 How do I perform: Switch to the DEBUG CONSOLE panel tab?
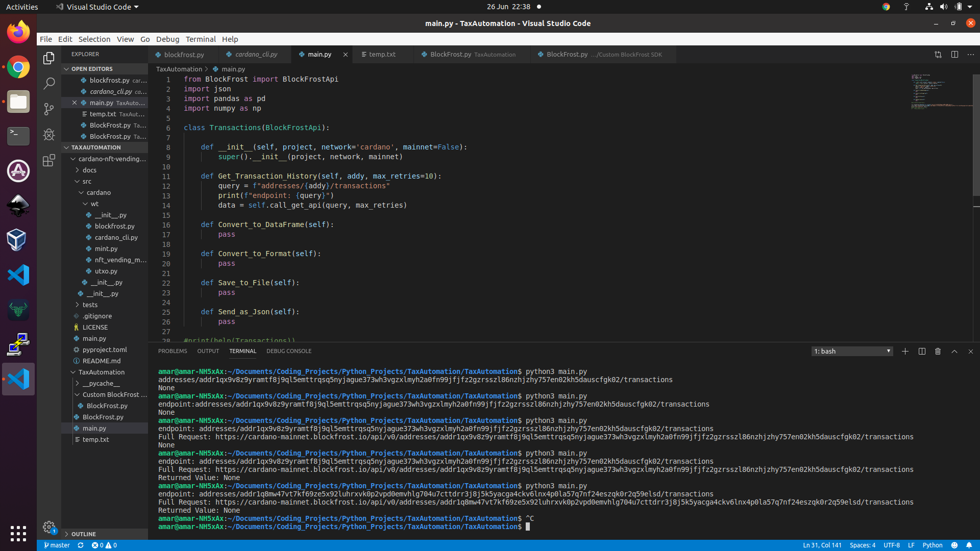click(289, 351)
